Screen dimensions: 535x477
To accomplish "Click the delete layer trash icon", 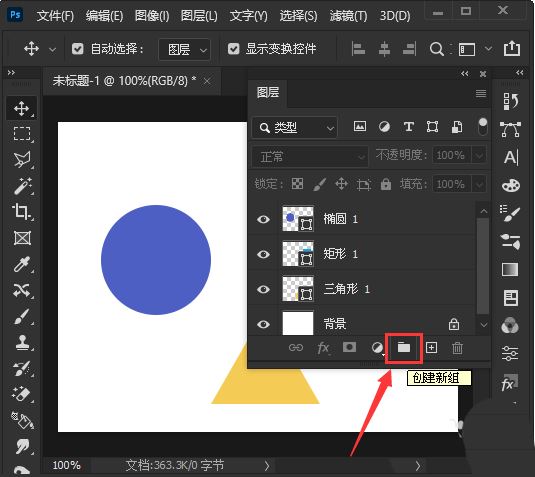I will point(457,348).
